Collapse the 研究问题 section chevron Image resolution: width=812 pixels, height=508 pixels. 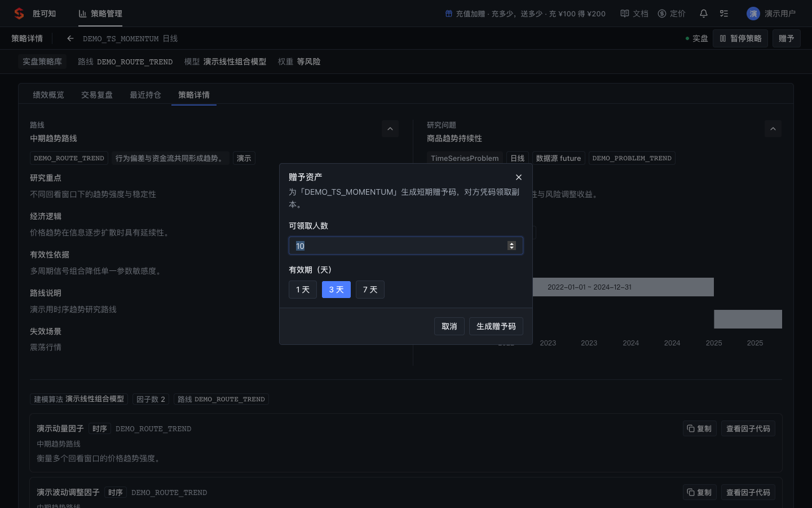pyautogui.click(x=773, y=129)
